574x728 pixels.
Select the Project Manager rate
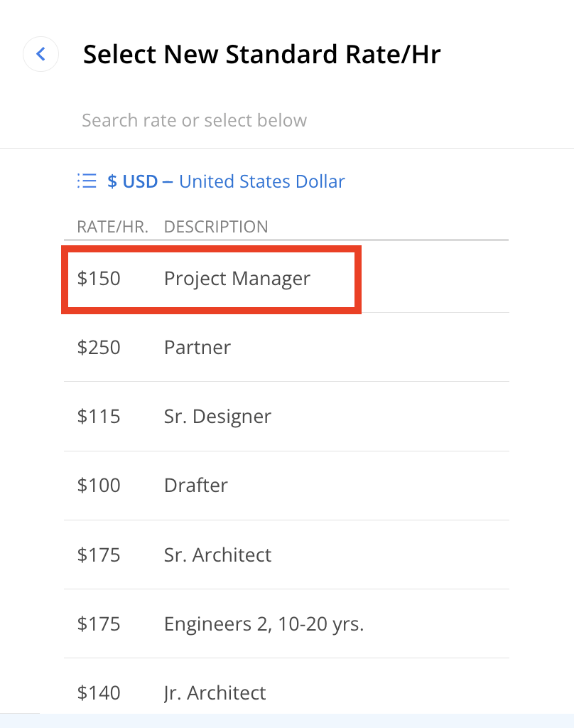point(237,278)
